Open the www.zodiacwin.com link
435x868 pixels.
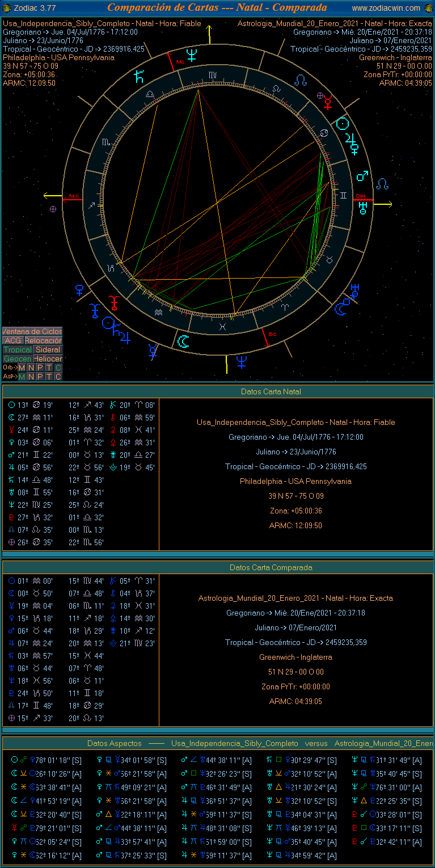pyautogui.click(x=386, y=8)
